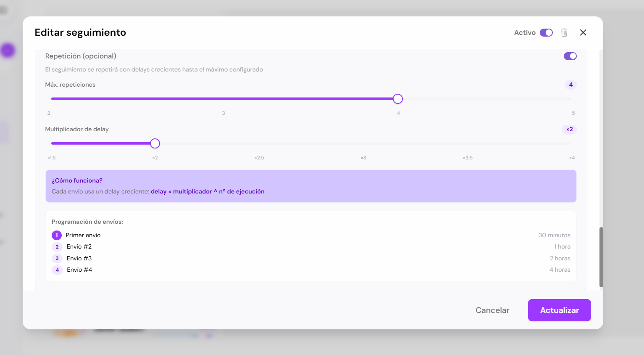The height and width of the screenshot is (355, 644).
Task: Click the dialog's vertical scrollbar thumb
Action: 601,257
